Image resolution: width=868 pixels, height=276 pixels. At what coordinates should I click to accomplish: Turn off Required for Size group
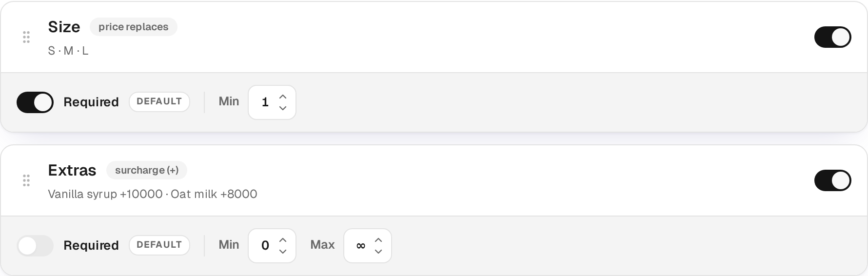(35, 102)
